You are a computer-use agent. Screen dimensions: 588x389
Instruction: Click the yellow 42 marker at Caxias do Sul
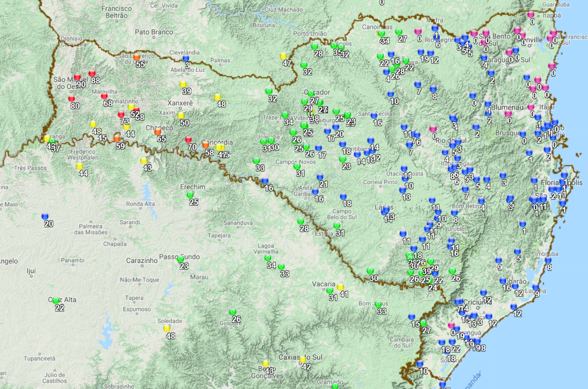[303, 360]
